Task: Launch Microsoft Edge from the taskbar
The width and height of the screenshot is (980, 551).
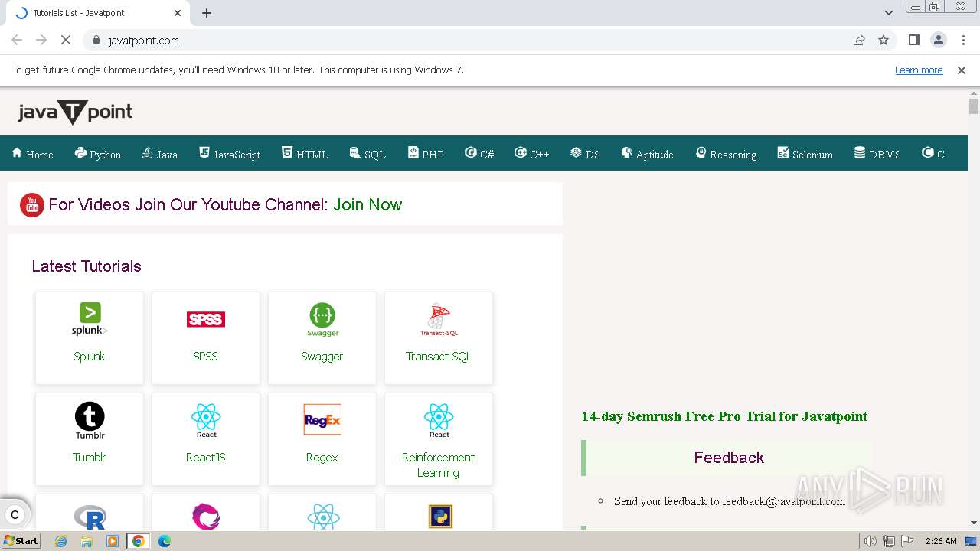Action: 164,541
